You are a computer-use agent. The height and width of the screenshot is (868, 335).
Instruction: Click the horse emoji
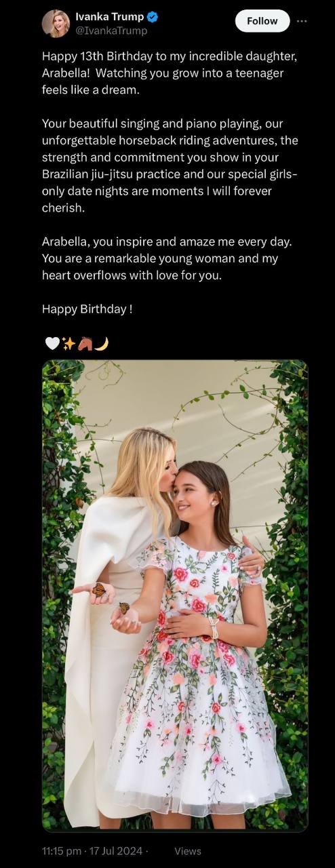pos(85,344)
